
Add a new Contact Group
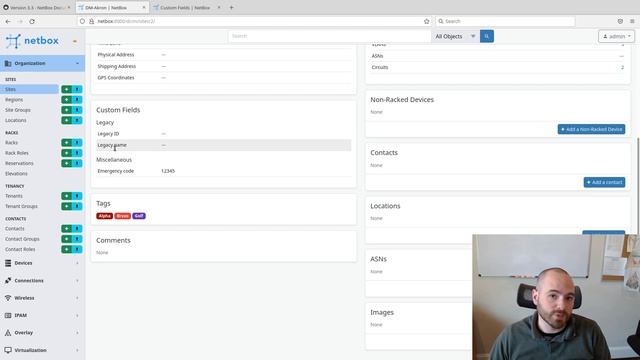click(67, 239)
